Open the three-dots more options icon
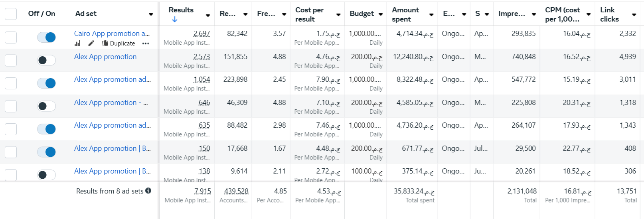 click(x=146, y=43)
